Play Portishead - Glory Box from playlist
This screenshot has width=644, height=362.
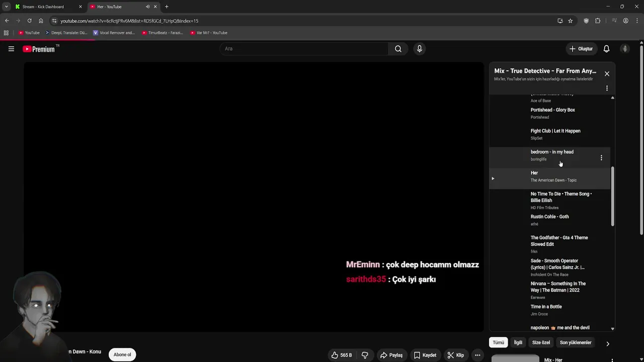549,113
